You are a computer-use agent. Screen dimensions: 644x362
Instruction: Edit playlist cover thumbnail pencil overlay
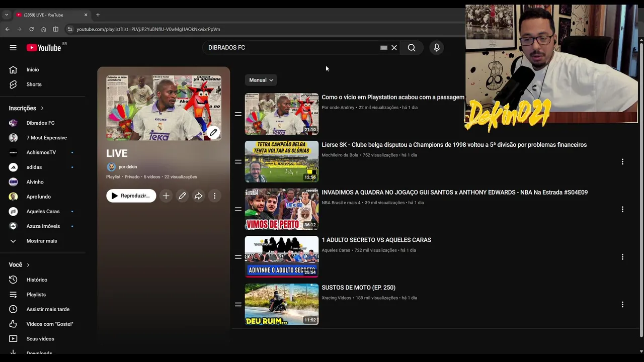point(213,133)
